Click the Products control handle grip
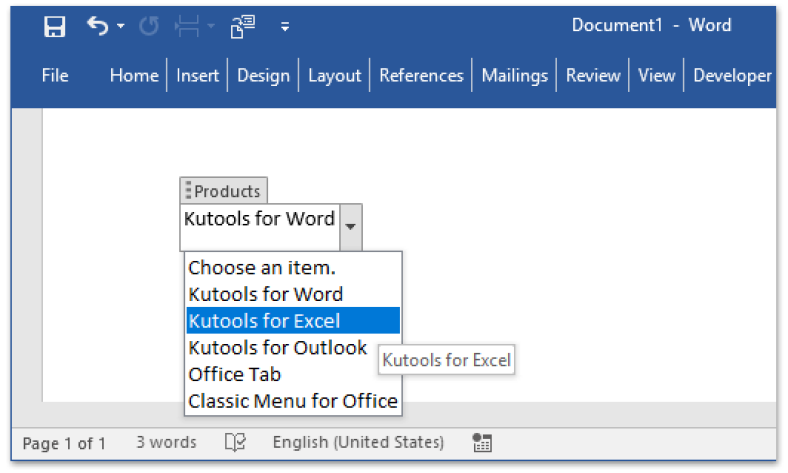 (x=188, y=191)
